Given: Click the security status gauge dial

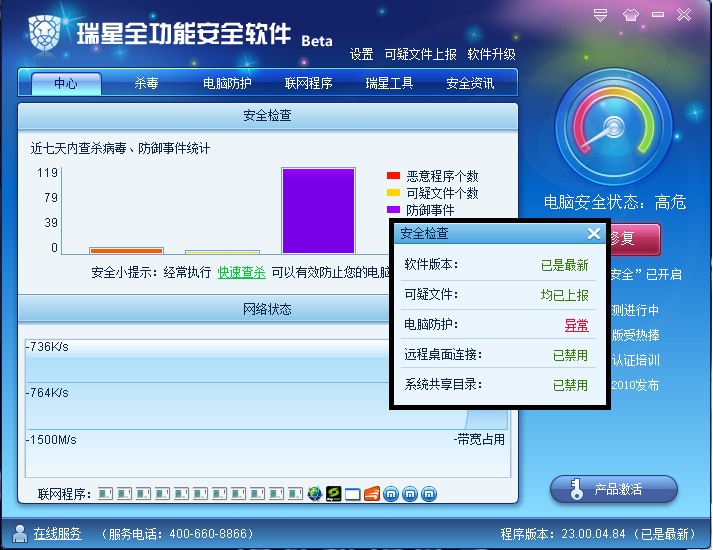Looking at the screenshot, I should [x=613, y=128].
